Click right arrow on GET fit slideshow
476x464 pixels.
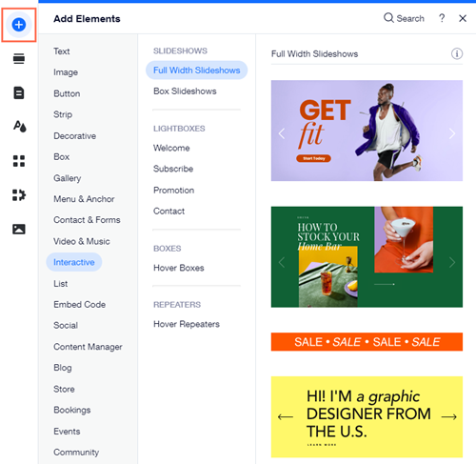452,133
